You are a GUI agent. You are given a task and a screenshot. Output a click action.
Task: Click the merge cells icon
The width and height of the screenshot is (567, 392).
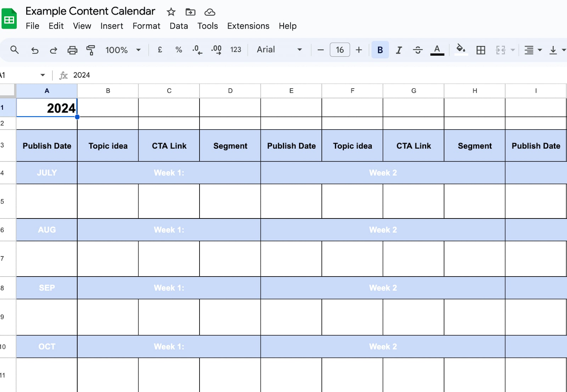click(x=500, y=50)
